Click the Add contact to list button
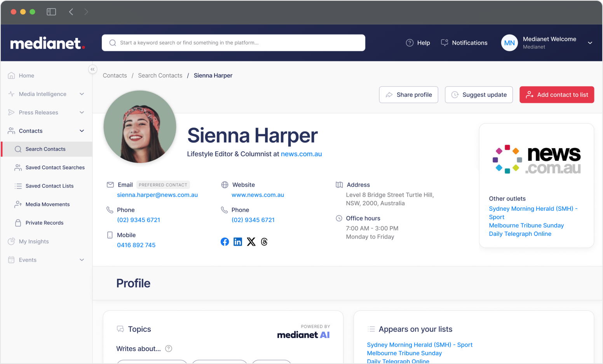Viewport: 603px width, 364px height. point(556,94)
